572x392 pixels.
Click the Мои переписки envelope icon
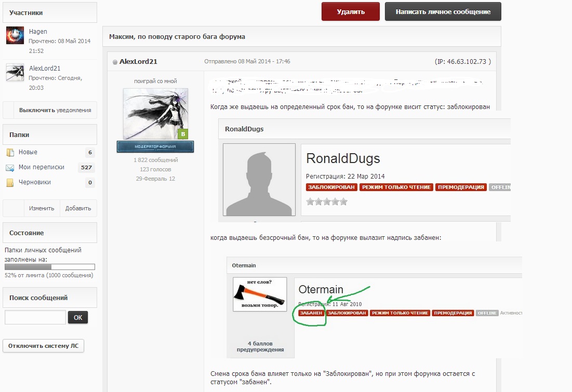point(10,168)
